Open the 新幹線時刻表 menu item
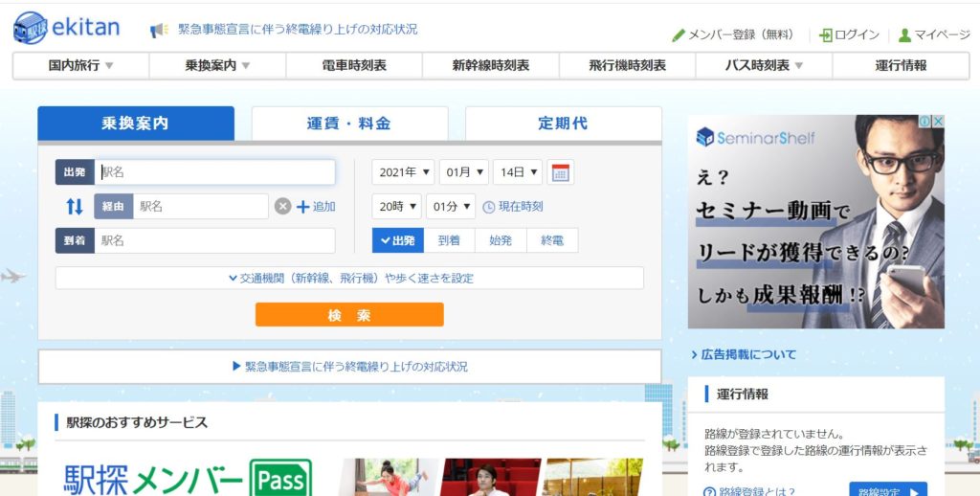The height and width of the screenshot is (496, 980). click(x=490, y=66)
